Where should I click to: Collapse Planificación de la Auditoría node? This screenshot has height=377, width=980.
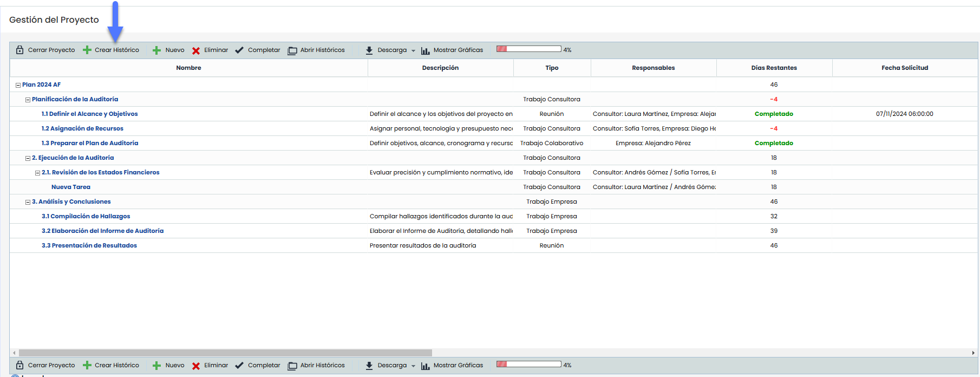point(28,100)
